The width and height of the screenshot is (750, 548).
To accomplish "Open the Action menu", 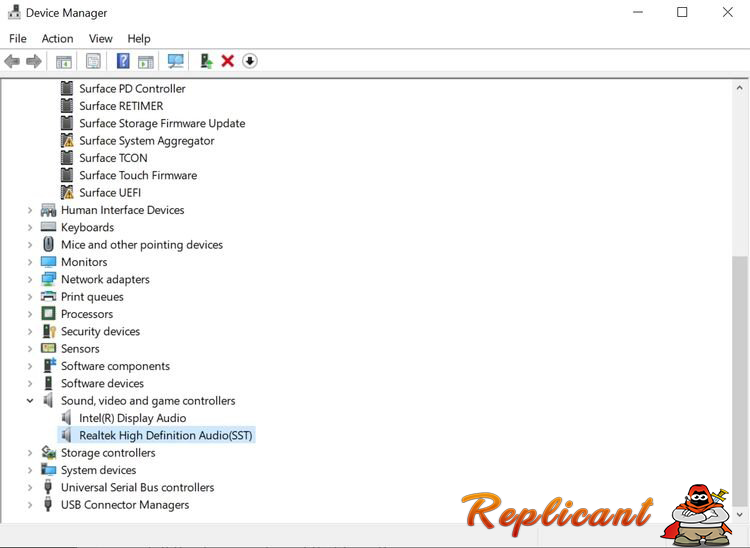I will pos(57,38).
